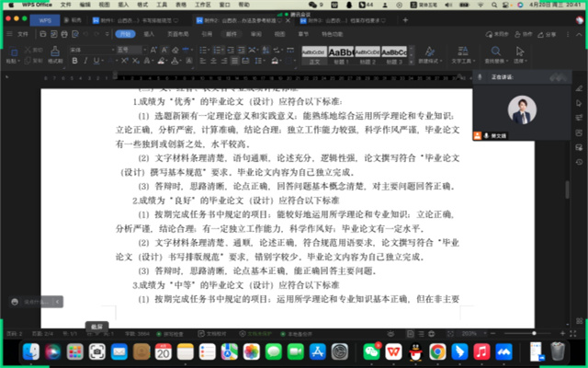Click the zoom in plus button
This screenshot has width=588, height=368.
pyautogui.click(x=562, y=333)
